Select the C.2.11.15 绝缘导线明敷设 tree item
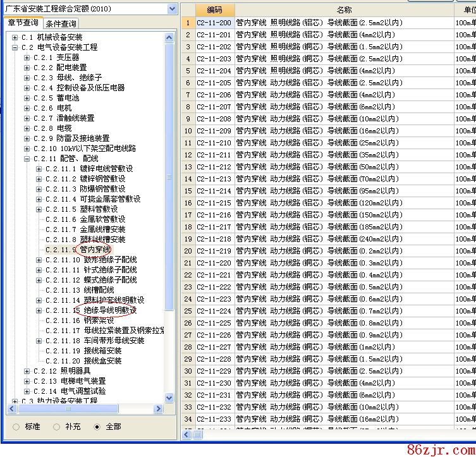 [x=109, y=310]
